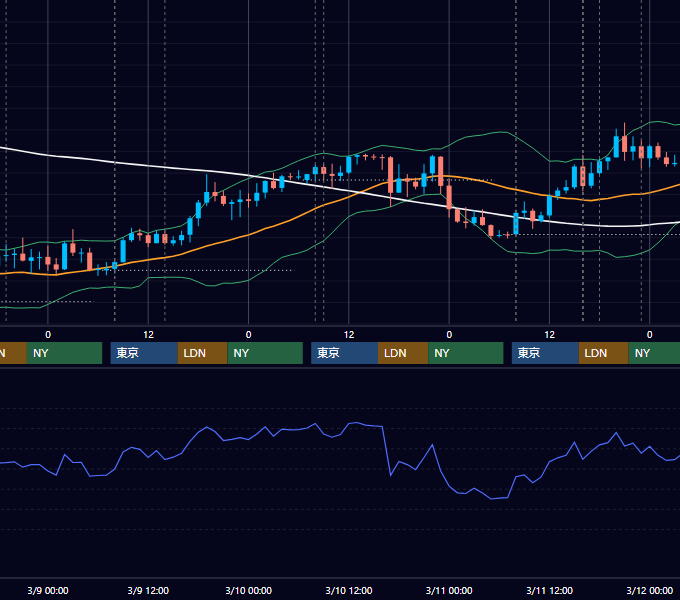This screenshot has height=600, width=680.
Task: Click the hour label 12 above 3/9 東京 session
Action: 148,335
